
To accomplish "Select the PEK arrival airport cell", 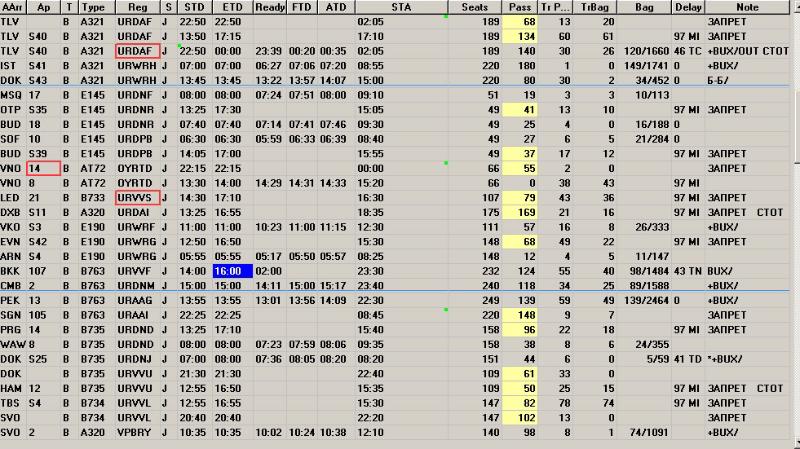I will pos(11,300).
